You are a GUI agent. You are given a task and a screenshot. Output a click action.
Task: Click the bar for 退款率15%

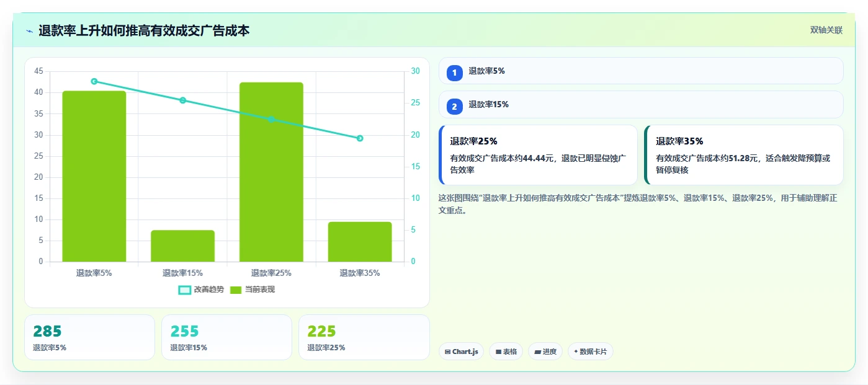pos(182,246)
